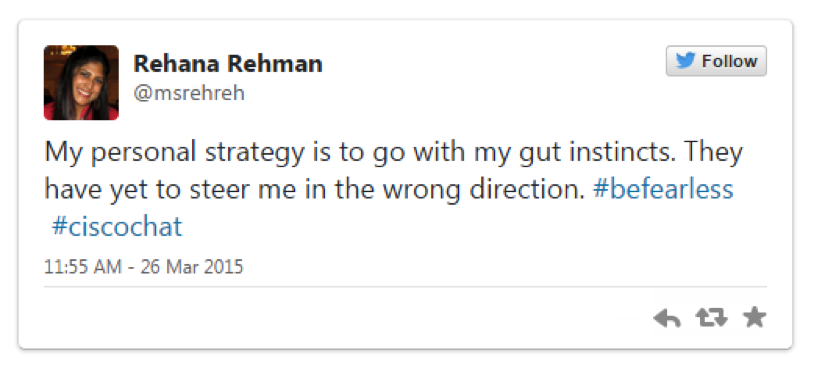This screenshot has width=824, height=368.
Task: Click the 26 Mar 2015 date
Action: pos(192,267)
